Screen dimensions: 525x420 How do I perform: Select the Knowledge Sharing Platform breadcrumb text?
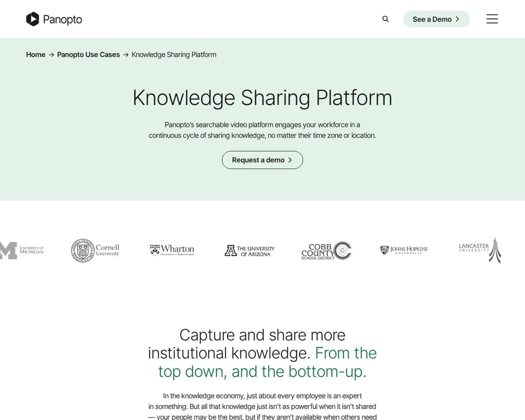[x=174, y=54]
